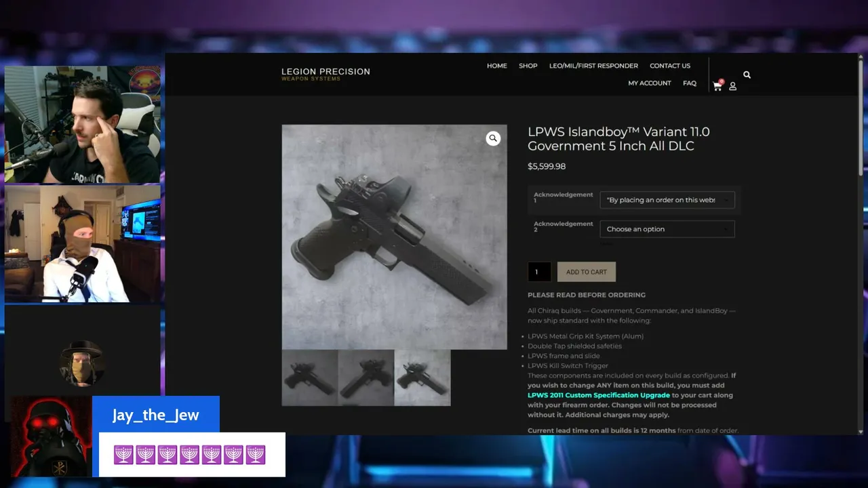Click the round hat-wearing avatar
Screen dimensions: 868x488
click(82, 364)
